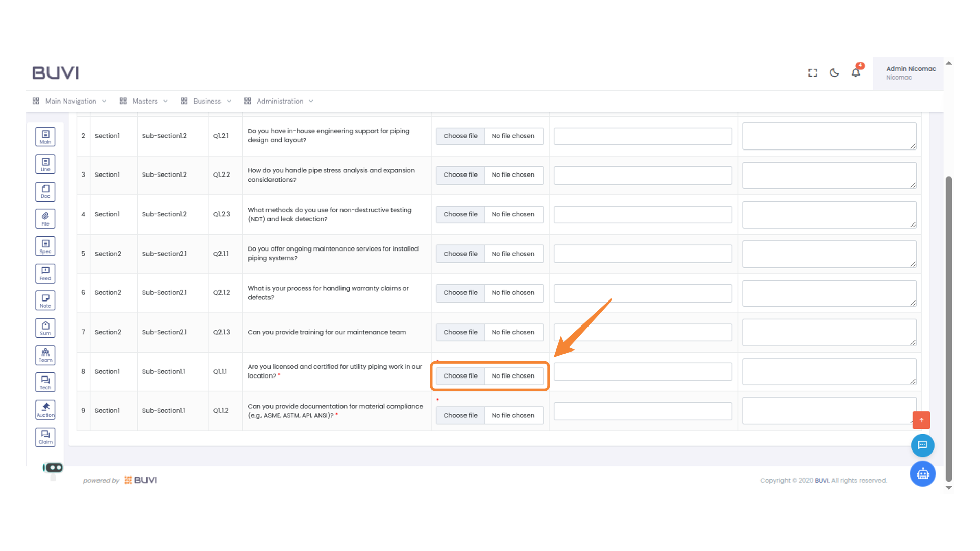Screen dimensions: 980x551
Task: Open the Doc panel from sidebar
Action: coord(45,191)
